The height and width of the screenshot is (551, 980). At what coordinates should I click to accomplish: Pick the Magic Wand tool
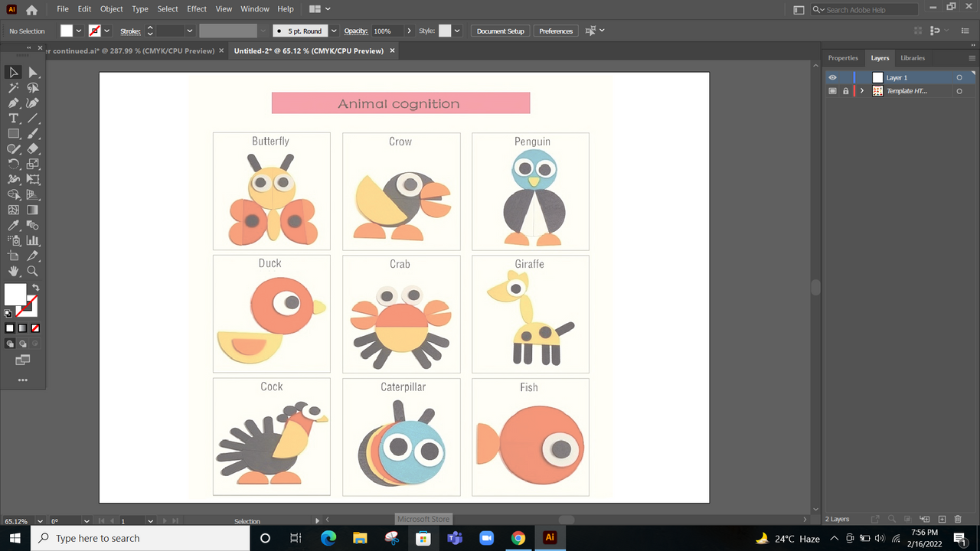click(x=14, y=87)
